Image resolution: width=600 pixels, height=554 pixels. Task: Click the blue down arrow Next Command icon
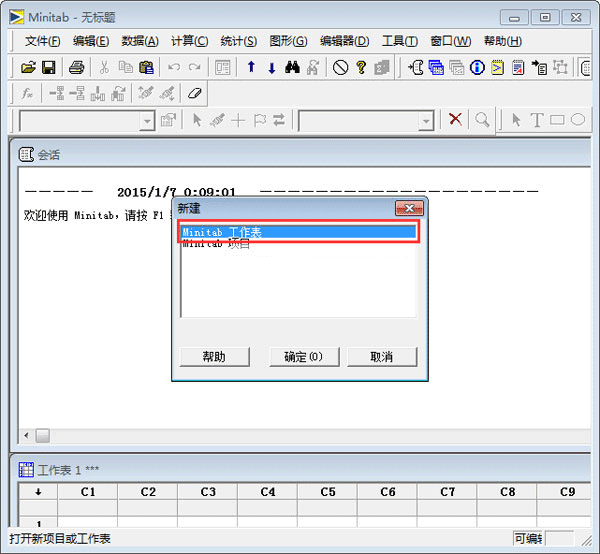[x=272, y=68]
